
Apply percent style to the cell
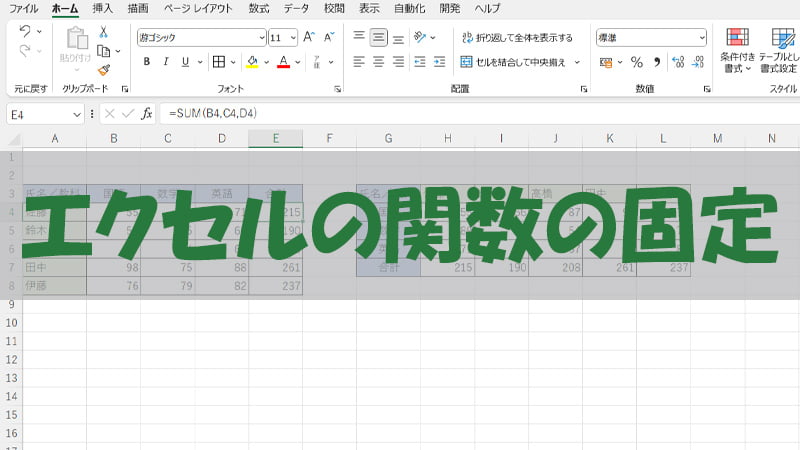(636, 62)
